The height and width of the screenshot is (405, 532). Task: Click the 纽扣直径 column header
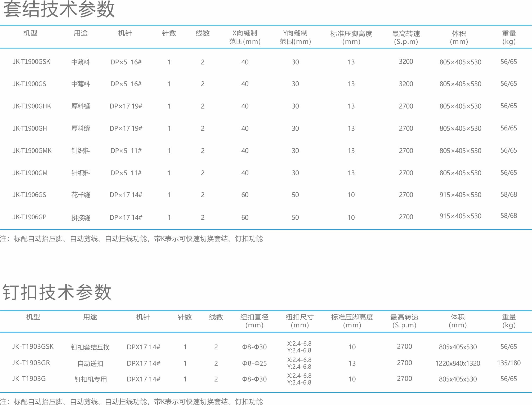[x=254, y=321]
